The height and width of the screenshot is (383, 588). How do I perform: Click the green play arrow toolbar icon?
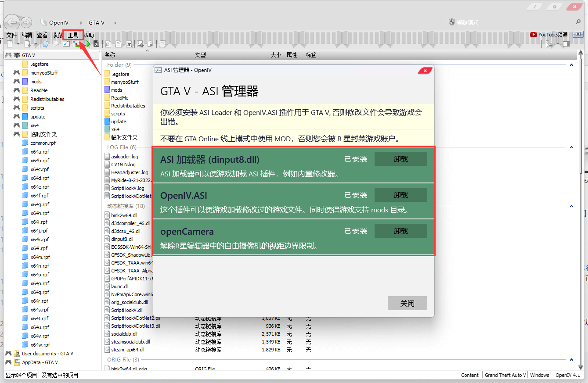click(87, 44)
